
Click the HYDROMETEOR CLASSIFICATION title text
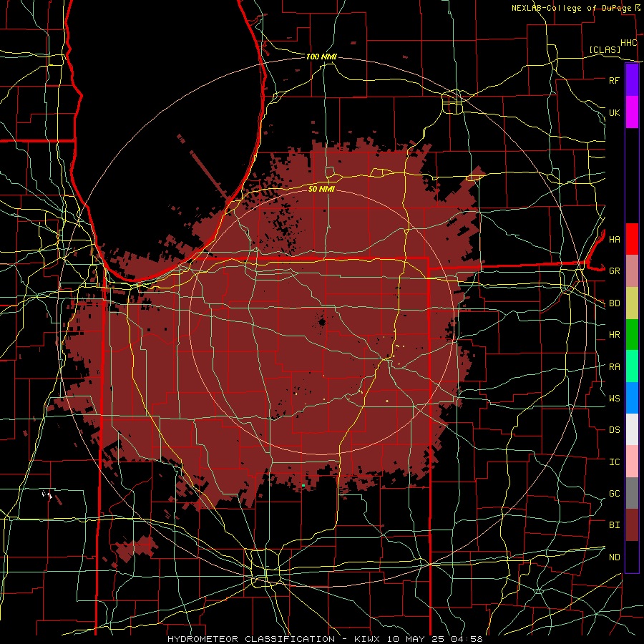point(251,639)
